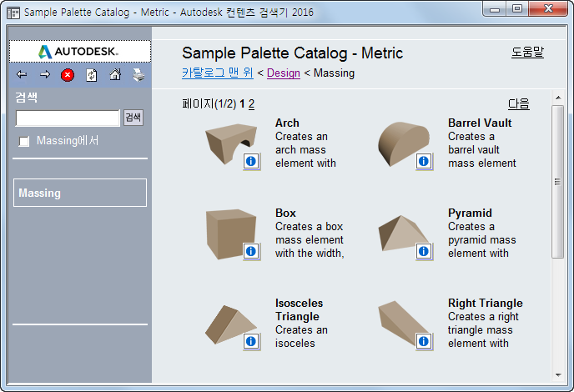Click the Design breadcrumb link

point(284,73)
